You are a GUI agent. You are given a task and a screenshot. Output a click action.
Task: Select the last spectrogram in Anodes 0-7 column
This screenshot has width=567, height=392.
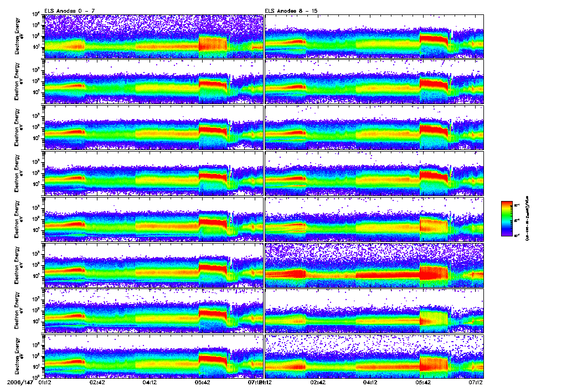154,356
